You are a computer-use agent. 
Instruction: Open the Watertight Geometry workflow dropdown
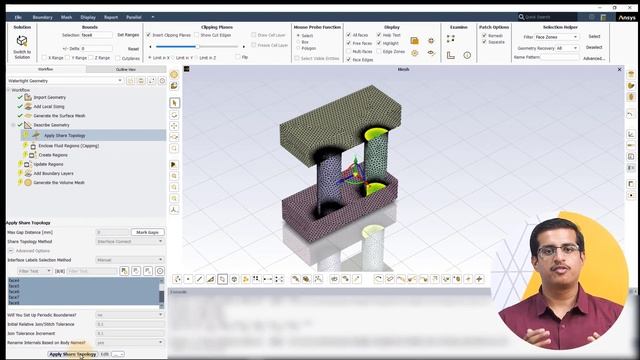coord(65,81)
